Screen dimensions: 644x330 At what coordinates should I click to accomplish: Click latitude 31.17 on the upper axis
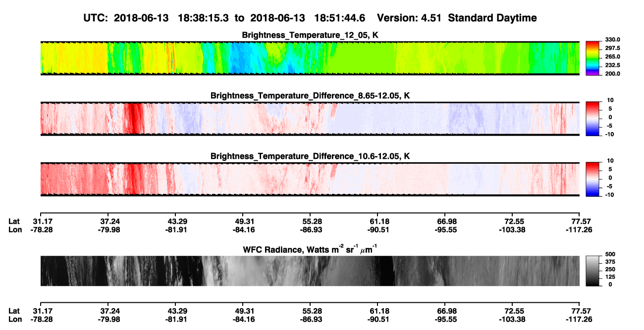point(42,221)
